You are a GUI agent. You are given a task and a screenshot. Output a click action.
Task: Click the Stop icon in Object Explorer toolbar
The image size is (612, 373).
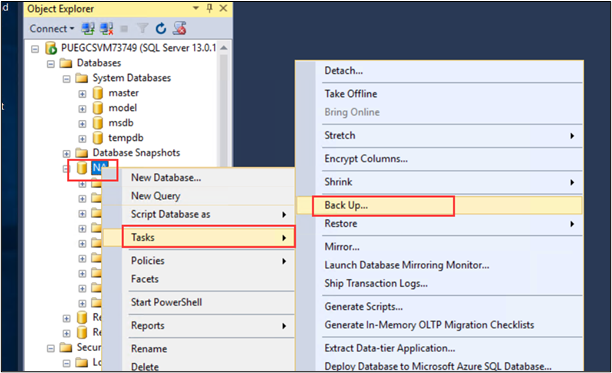pyautogui.click(x=124, y=29)
